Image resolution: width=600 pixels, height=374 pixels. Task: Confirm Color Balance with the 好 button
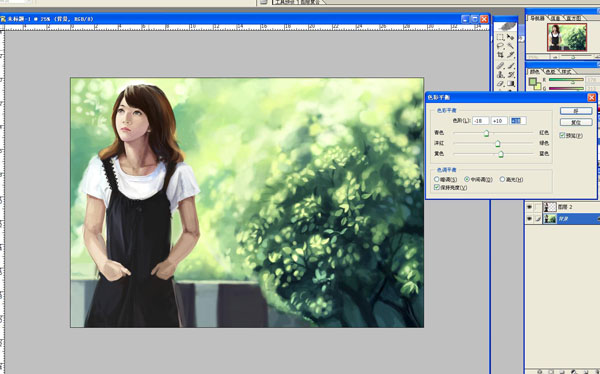tap(576, 111)
